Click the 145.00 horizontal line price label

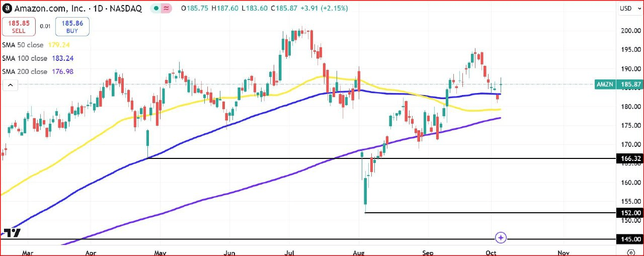click(629, 239)
